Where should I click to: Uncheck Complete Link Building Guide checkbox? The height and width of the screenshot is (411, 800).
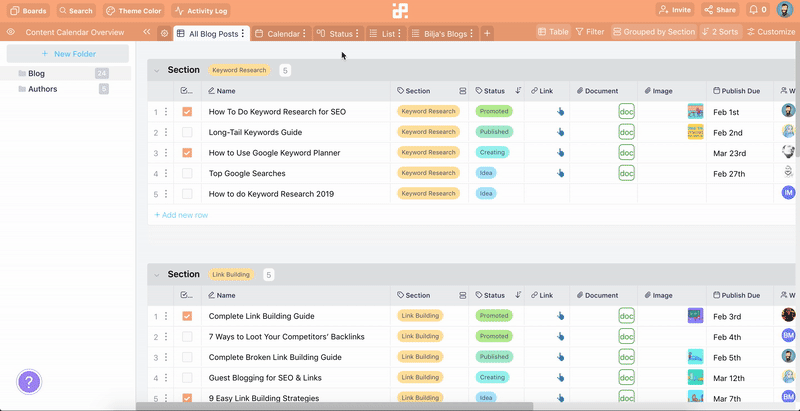click(x=187, y=316)
